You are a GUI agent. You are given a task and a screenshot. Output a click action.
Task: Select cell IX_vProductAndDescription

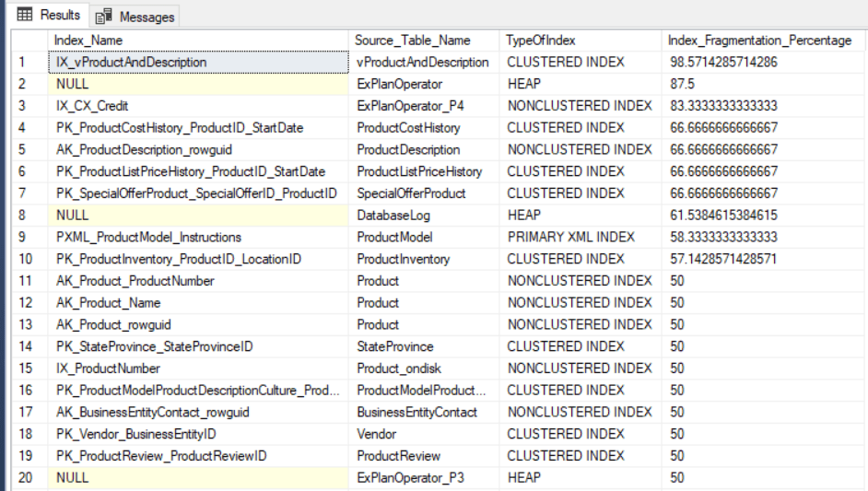198,62
